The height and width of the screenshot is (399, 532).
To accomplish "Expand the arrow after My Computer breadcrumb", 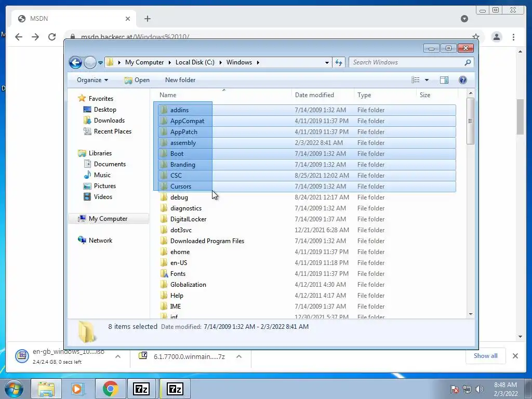I will coord(170,62).
